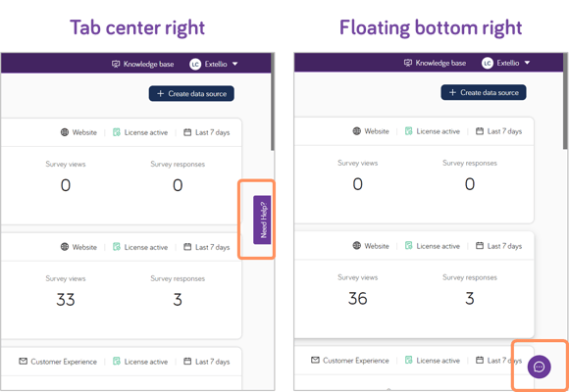Click envelope Customer Experience icon in right panel
Screen dimensions: 569x392
pyautogui.click(x=315, y=360)
